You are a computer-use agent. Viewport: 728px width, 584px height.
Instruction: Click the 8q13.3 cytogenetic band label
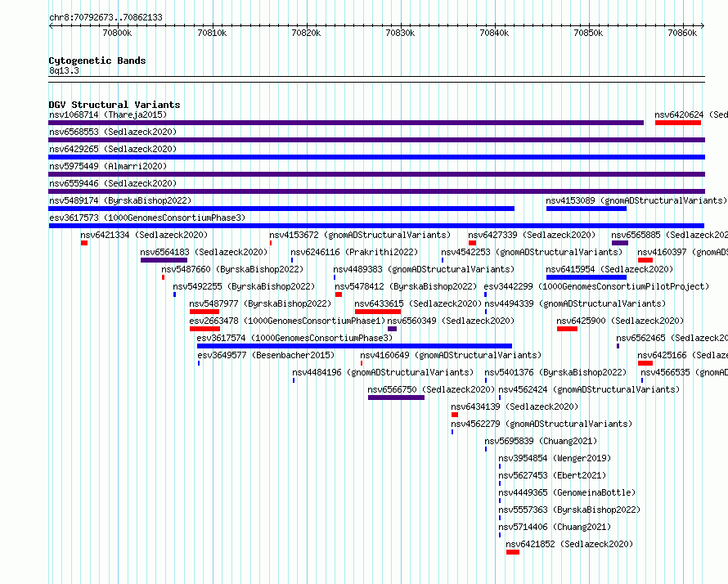pos(64,70)
